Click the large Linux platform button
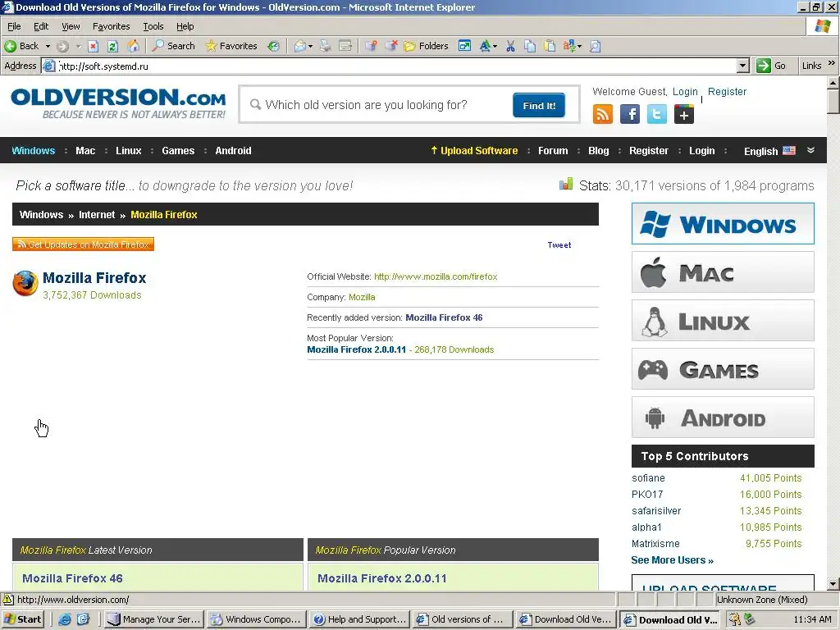Screen dimensions: 840x630 coord(723,321)
